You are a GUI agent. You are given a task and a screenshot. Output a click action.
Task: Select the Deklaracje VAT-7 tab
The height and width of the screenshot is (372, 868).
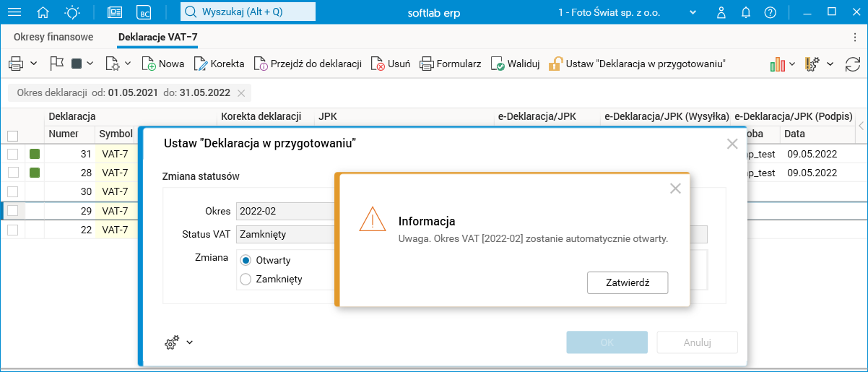pyautogui.click(x=157, y=37)
